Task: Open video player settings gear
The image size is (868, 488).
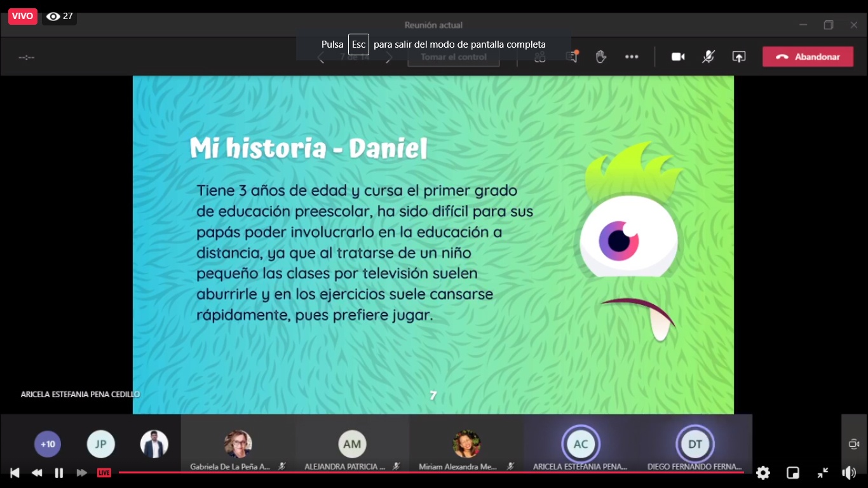Action: [x=763, y=473]
